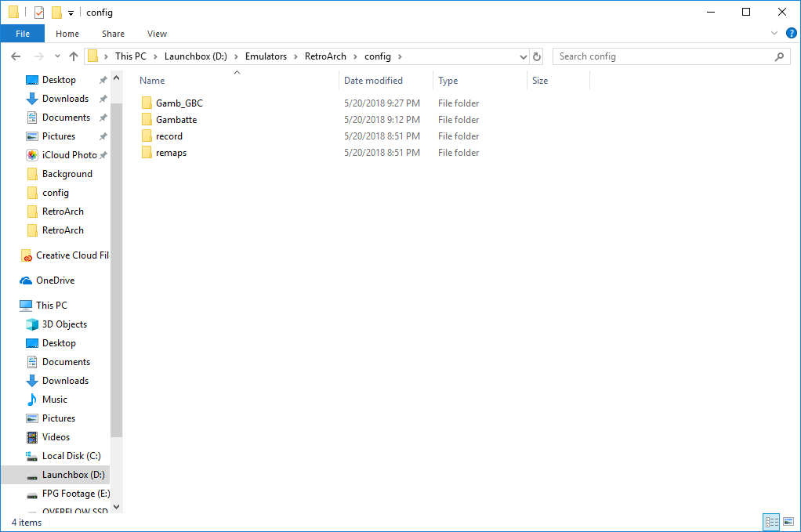Open Videos under This PC
This screenshot has height=532, width=801.
56,437
